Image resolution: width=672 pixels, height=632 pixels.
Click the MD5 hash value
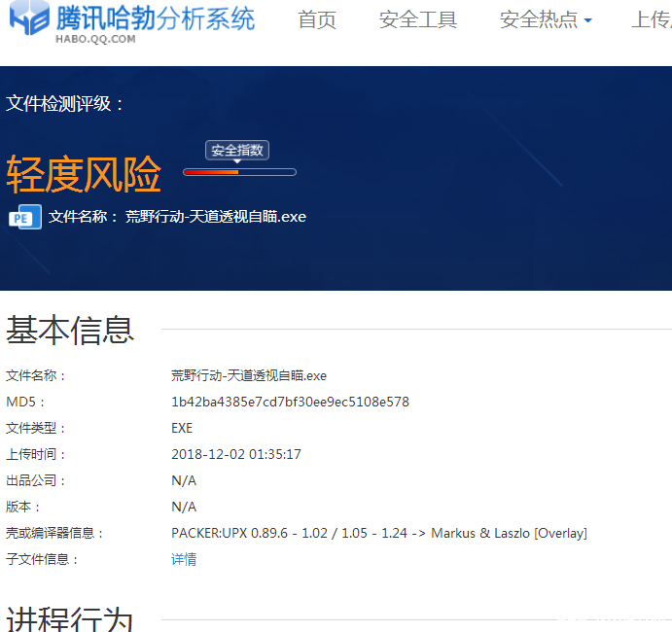290,402
